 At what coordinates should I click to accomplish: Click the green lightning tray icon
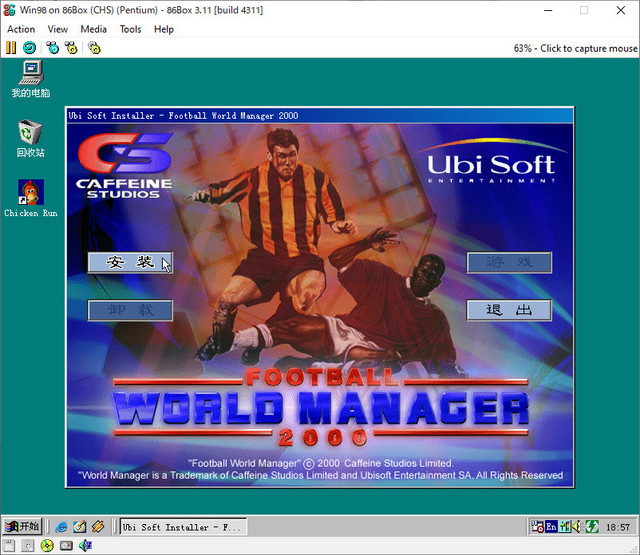tap(591, 527)
